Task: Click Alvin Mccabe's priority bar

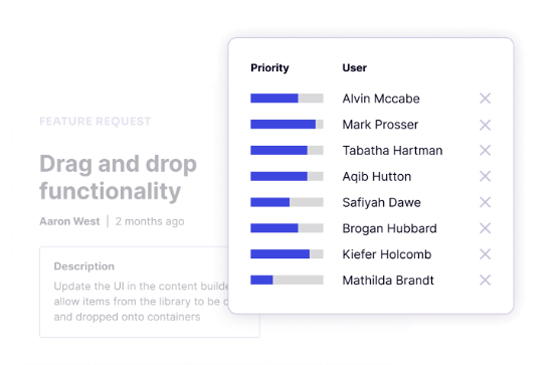Action: pyautogui.click(x=287, y=98)
